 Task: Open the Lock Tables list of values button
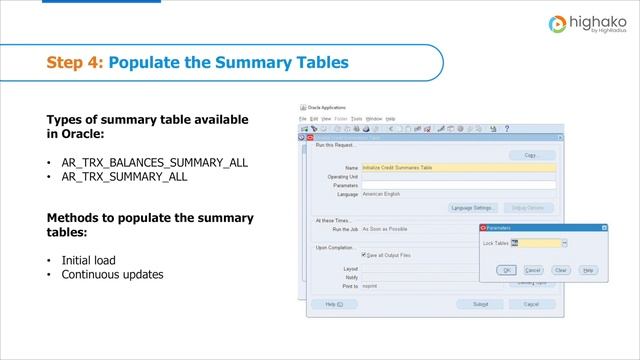click(x=564, y=243)
